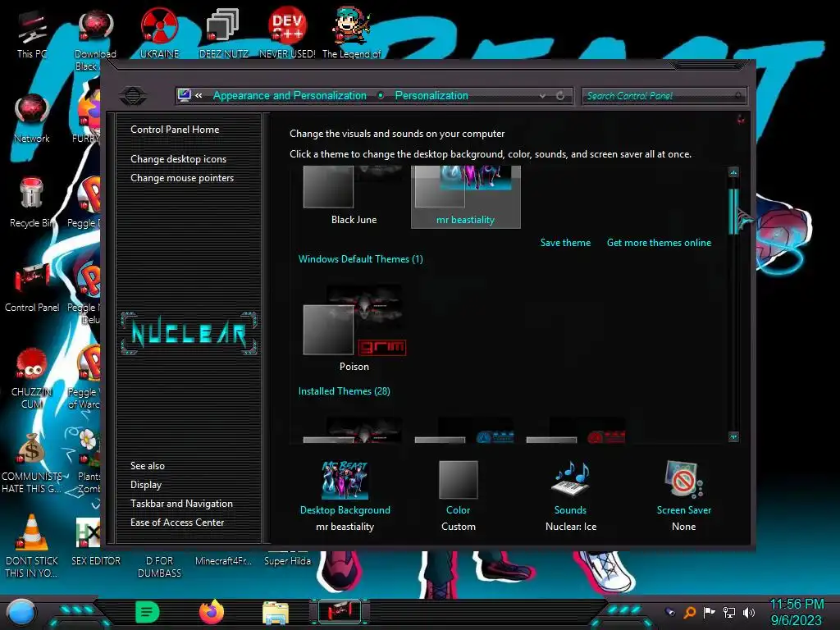Click Change desktop icons link

pos(178,159)
